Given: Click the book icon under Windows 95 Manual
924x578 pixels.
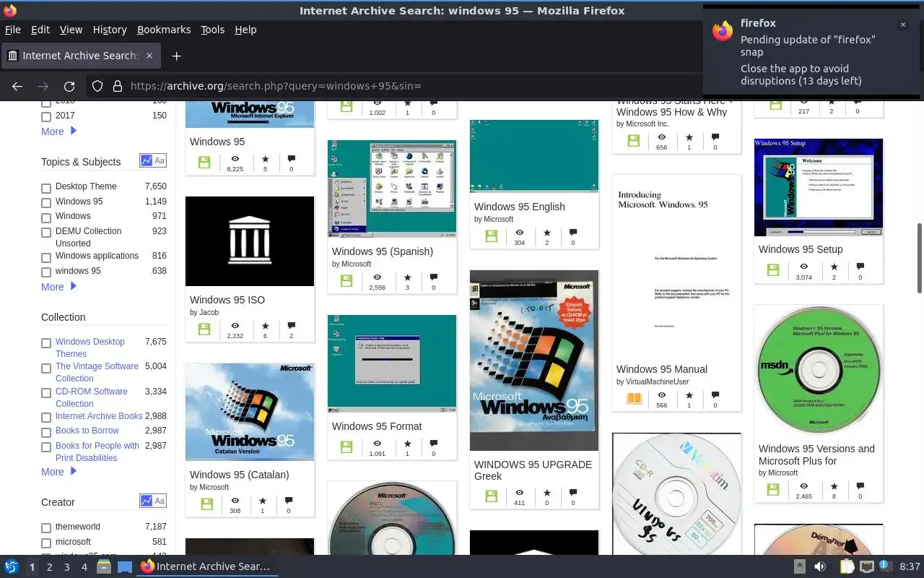Looking at the screenshot, I should (x=634, y=399).
